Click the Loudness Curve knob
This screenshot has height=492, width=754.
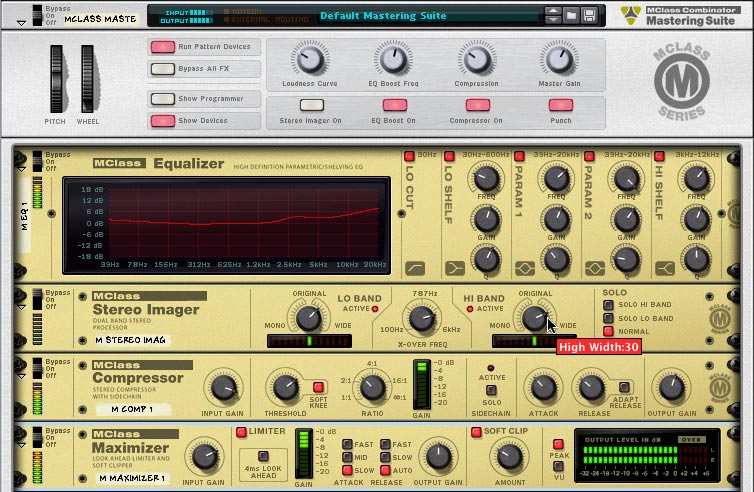(310, 60)
